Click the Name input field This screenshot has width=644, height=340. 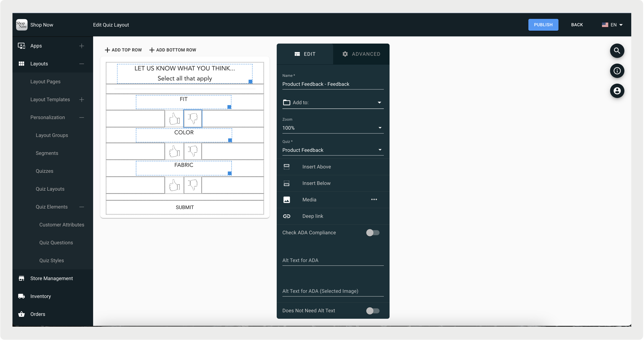pyautogui.click(x=333, y=84)
